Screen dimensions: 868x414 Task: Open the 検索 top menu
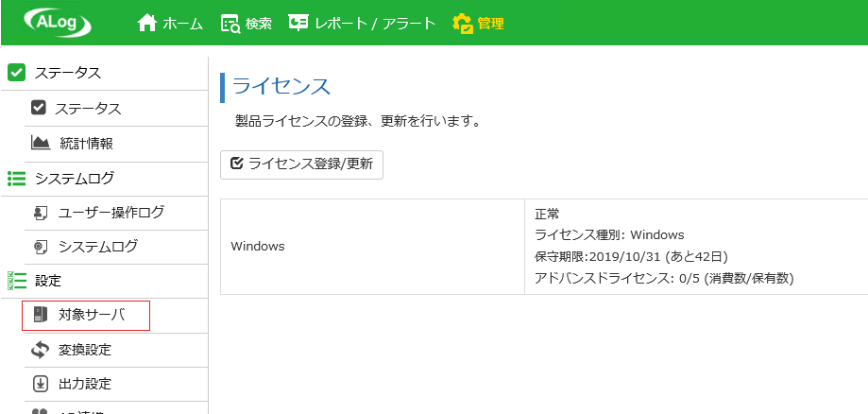247,24
